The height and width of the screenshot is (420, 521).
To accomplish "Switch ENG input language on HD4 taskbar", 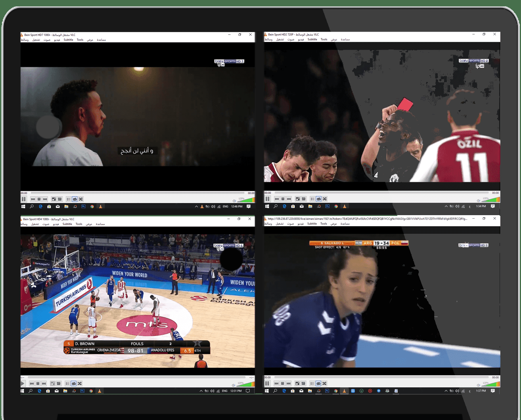I will pos(224,391).
